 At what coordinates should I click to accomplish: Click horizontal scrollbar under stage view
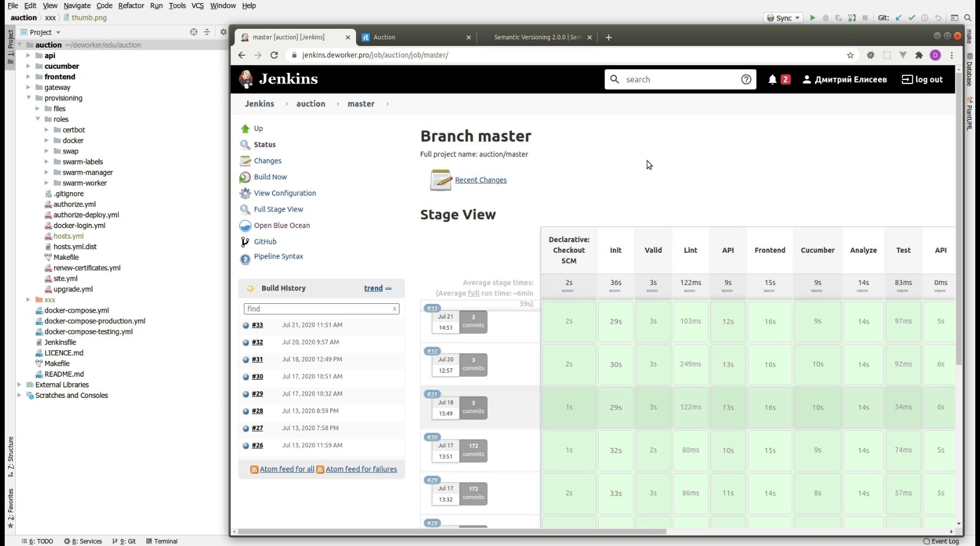click(452, 531)
